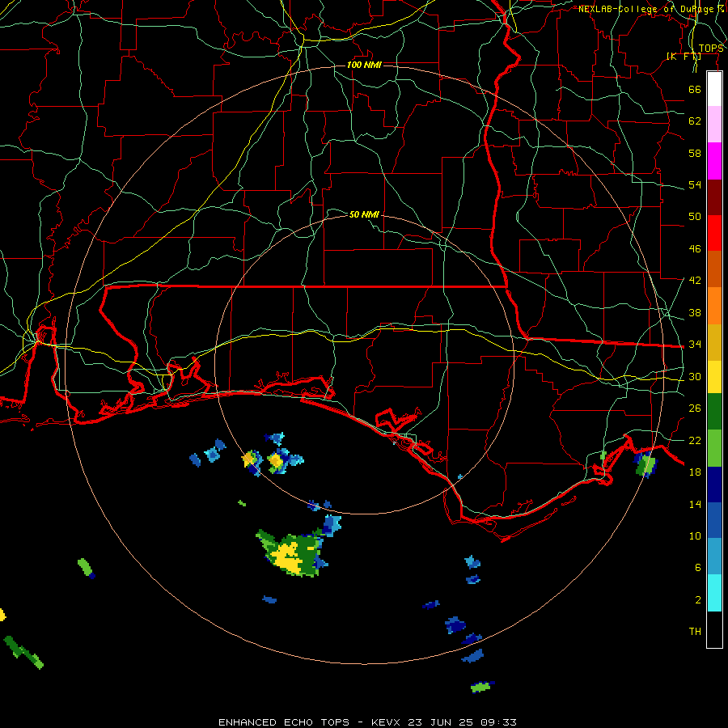The image size is (728, 728).
Task: Click the 26 label on the legend
Action: [695, 408]
